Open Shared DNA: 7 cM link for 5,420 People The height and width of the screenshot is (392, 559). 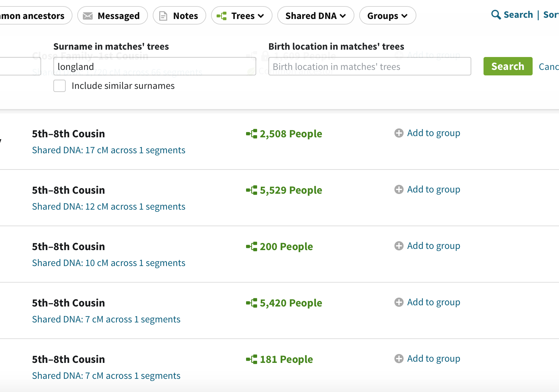point(106,319)
